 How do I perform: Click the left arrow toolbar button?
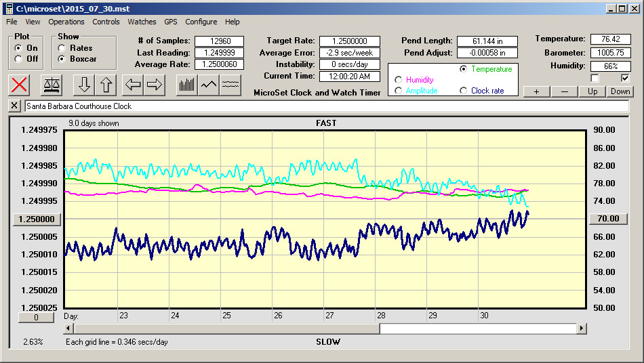[133, 85]
